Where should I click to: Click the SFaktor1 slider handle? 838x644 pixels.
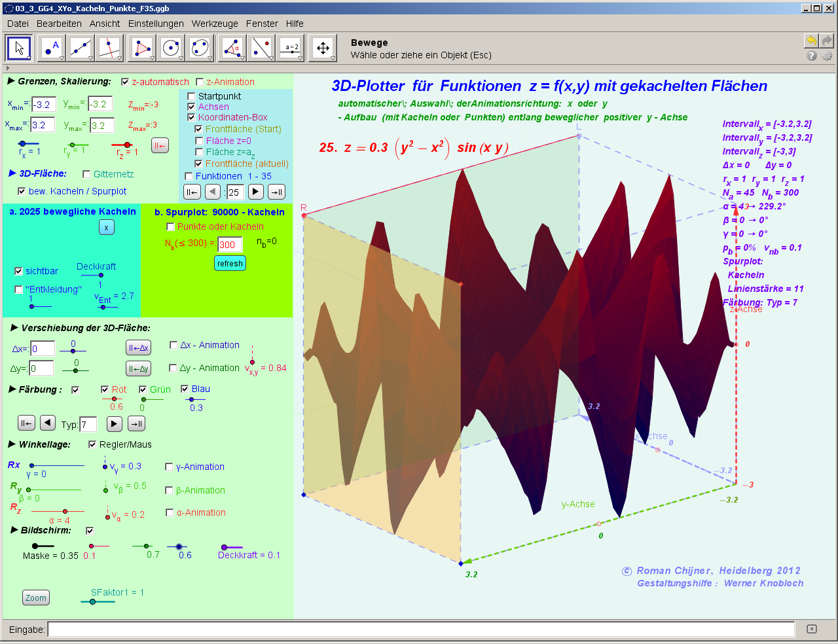click(92, 601)
